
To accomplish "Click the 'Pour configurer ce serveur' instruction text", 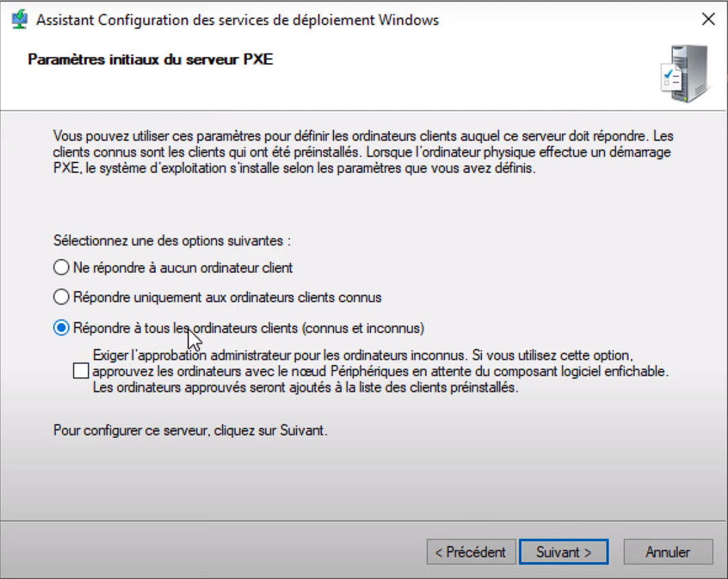I will pyautogui.click(x=190, y=430).
